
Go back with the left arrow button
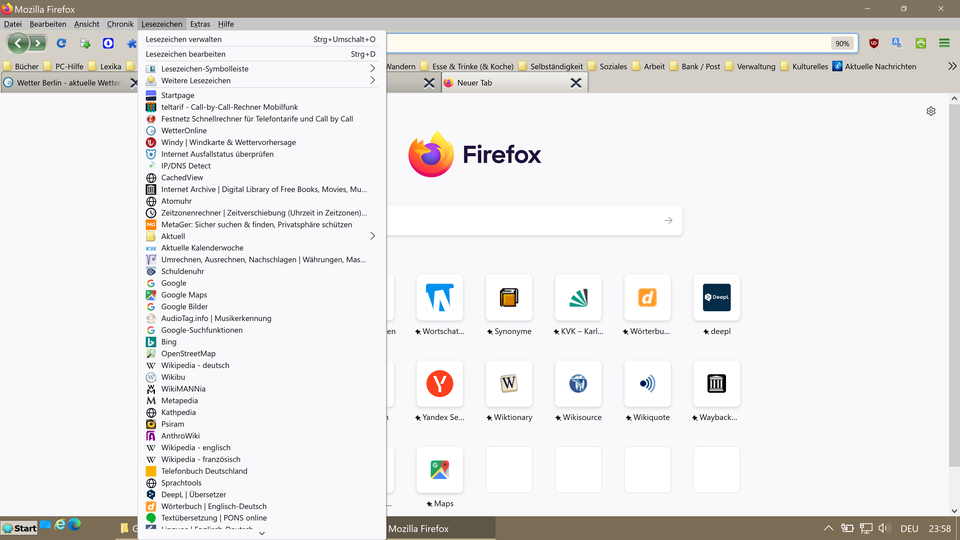point(18,43)
